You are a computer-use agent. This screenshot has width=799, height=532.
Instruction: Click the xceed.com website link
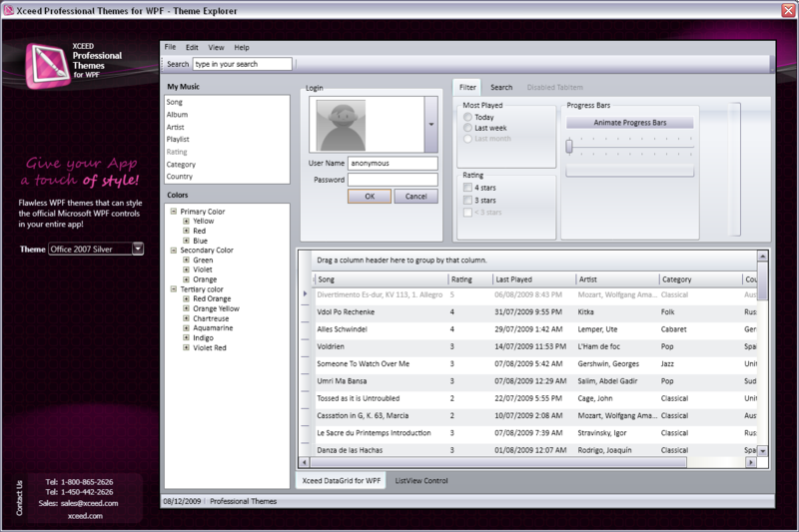point(85,516)
